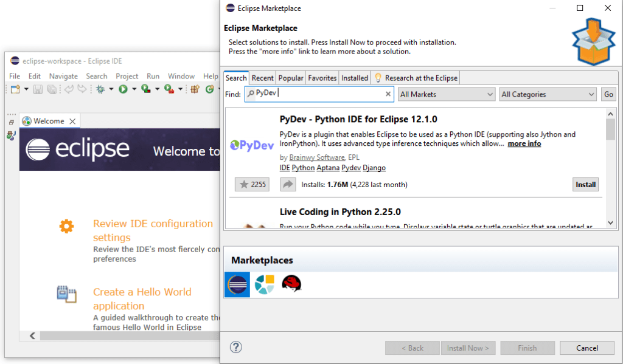
Task: Open the All Categories dropdown
Action: (x=548, y=94)
